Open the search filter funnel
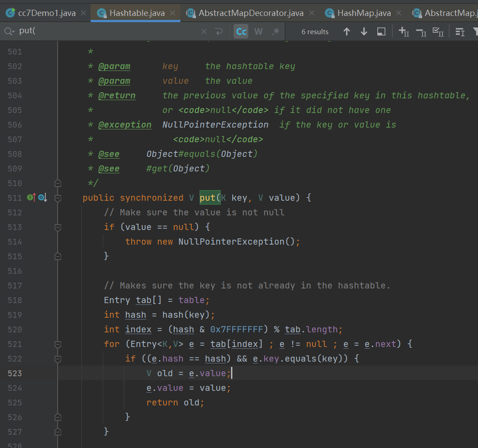The width and height of the screenshot is (478, 448). coord(475,31)
